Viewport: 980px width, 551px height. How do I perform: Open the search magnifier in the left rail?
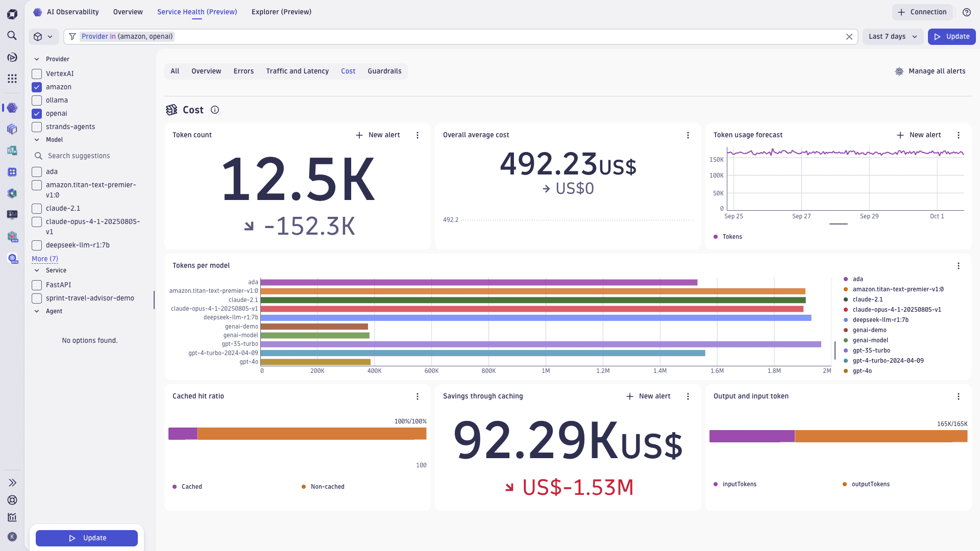(12, 36)
